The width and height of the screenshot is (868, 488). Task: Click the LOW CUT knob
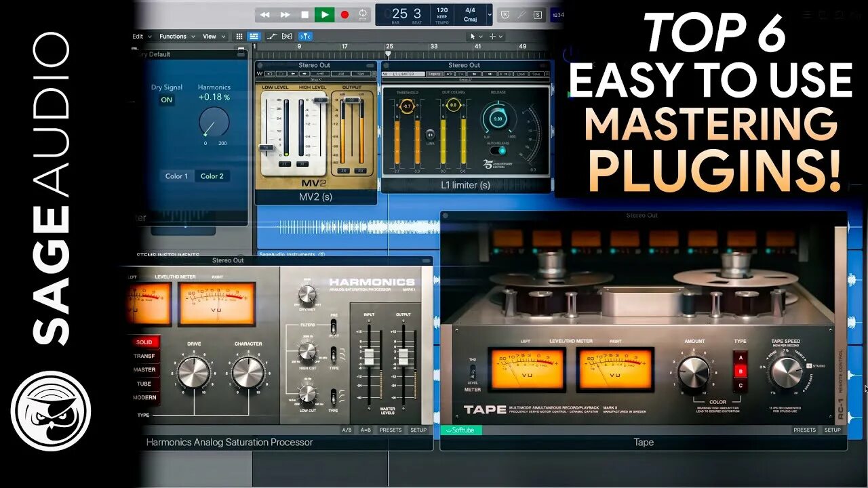pos(307,394)
